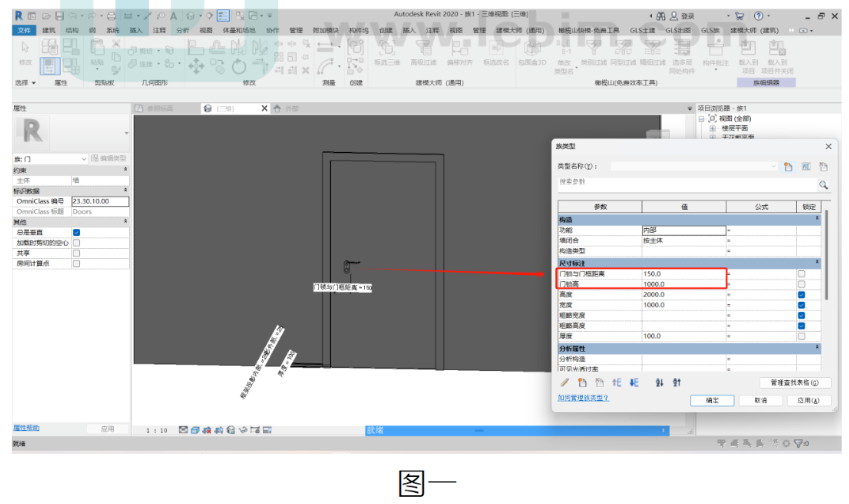Image resolution: width=849 pixels, height=504 pixels.
Task: Click the 功能 value field showing 内部
Action: (x=683, y=231)
